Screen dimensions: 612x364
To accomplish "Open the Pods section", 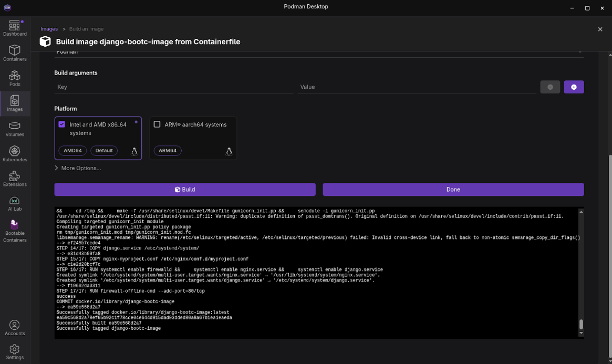I will (x=15, y=78).
